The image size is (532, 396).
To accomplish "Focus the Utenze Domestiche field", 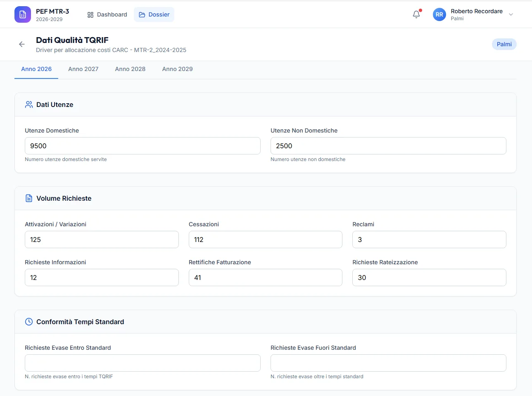I will point(142,146).
